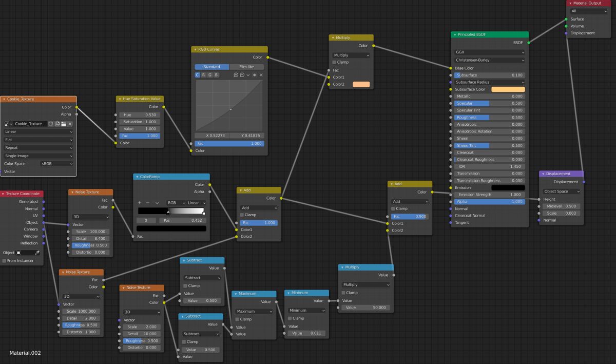
Task: Collapse the Displacement node triangle
Action: (x=543, y=174)
